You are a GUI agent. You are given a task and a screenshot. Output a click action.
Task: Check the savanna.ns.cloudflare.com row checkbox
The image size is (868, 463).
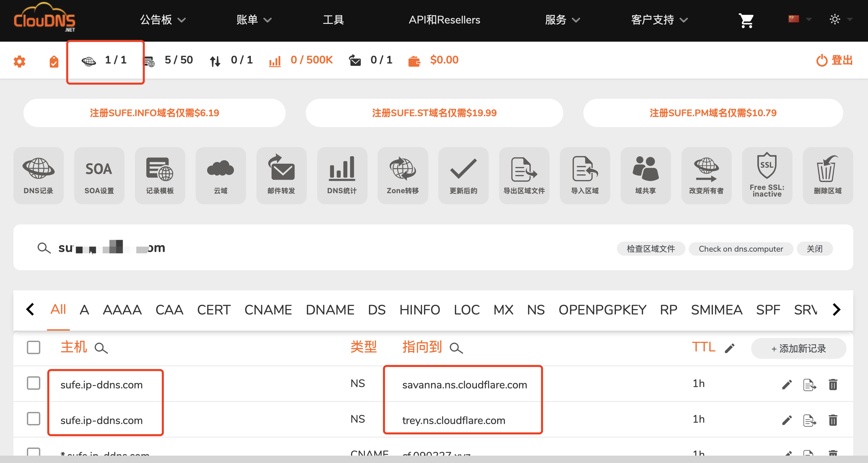33,383
